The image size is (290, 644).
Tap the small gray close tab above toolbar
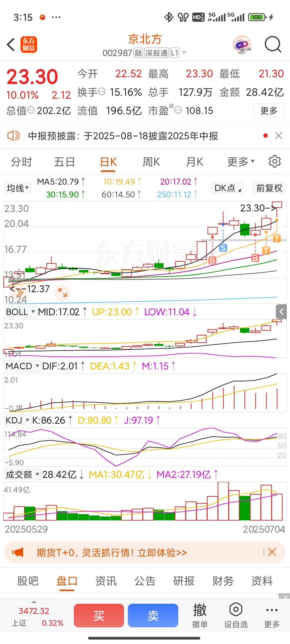pos(284,596)
